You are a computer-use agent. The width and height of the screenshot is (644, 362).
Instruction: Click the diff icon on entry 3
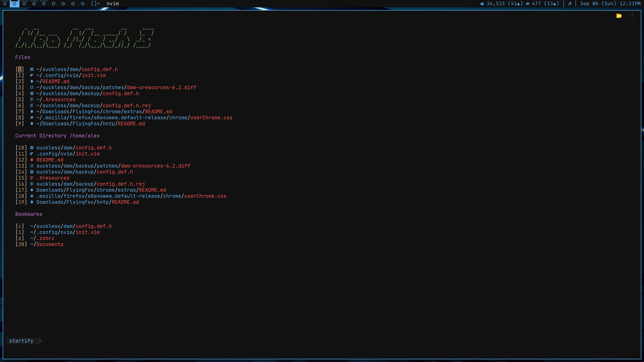pos(32,87)
